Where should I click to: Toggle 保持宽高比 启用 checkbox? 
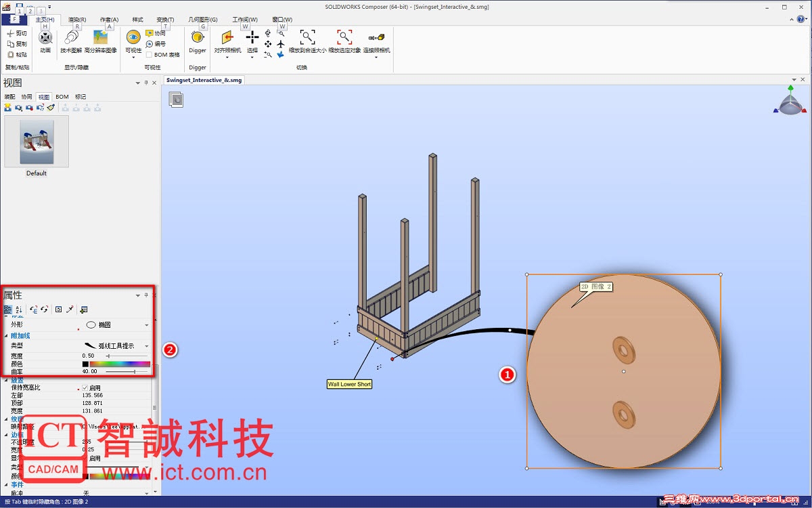point(85,388)
